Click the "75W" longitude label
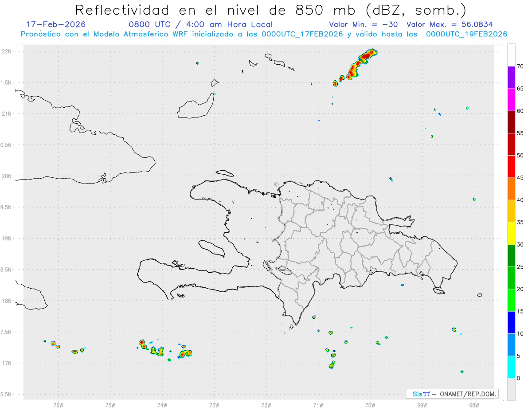The height and width of the screenshot is (411, 532). point(110,405)
